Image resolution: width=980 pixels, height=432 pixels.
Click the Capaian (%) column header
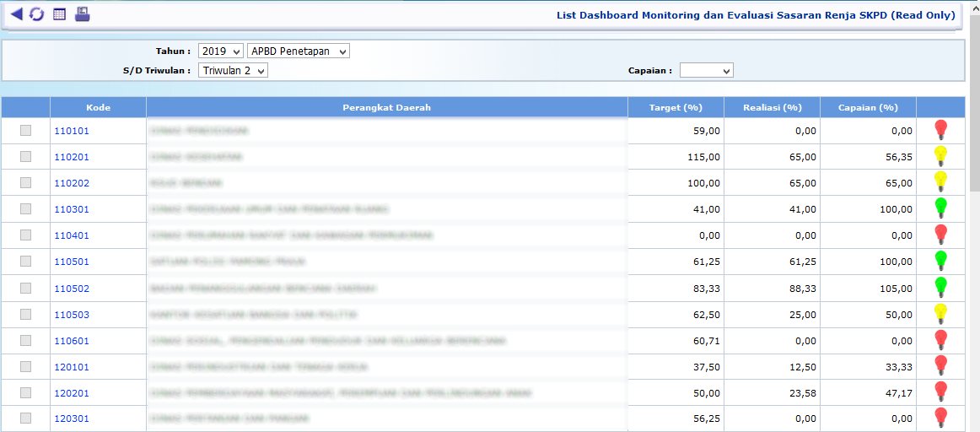[867, 107]
